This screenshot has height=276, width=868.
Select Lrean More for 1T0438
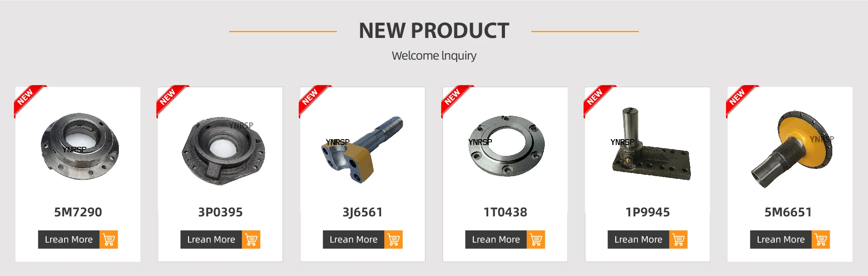pos(496,239)
